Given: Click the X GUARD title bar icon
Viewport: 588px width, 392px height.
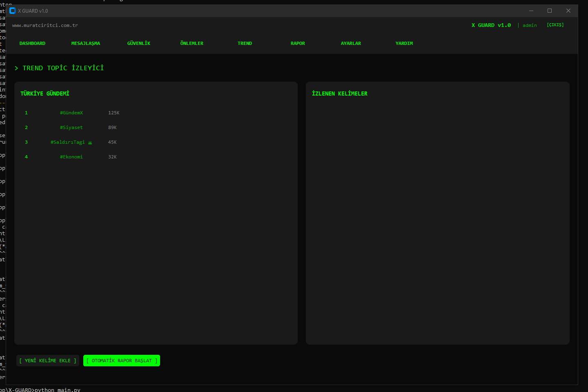Looking at the screenshot, I should coord(12,11).
